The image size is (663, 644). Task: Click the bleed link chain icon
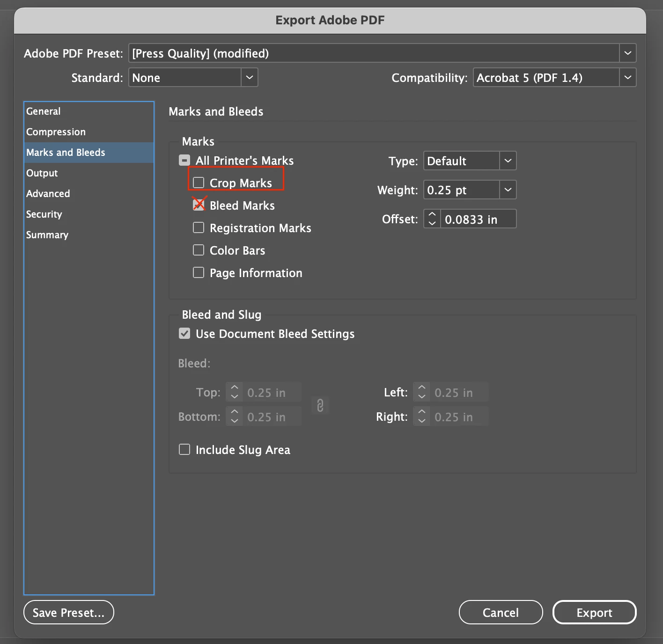click(x=320, y=405)
